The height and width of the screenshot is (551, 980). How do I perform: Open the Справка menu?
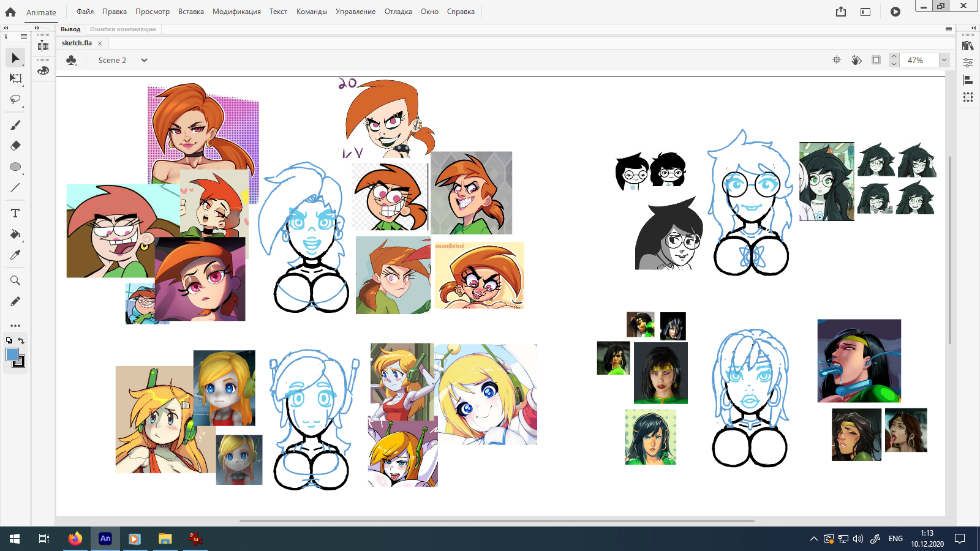461,12
